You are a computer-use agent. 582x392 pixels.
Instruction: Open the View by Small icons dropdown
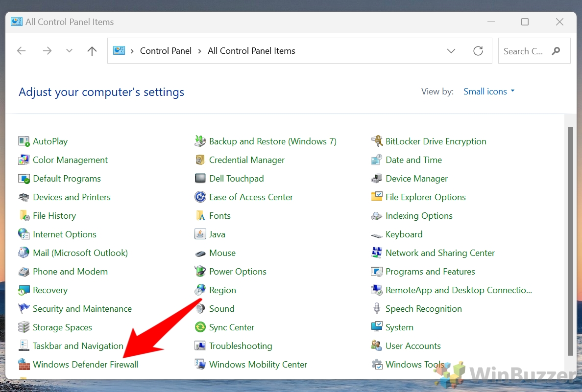489,91
